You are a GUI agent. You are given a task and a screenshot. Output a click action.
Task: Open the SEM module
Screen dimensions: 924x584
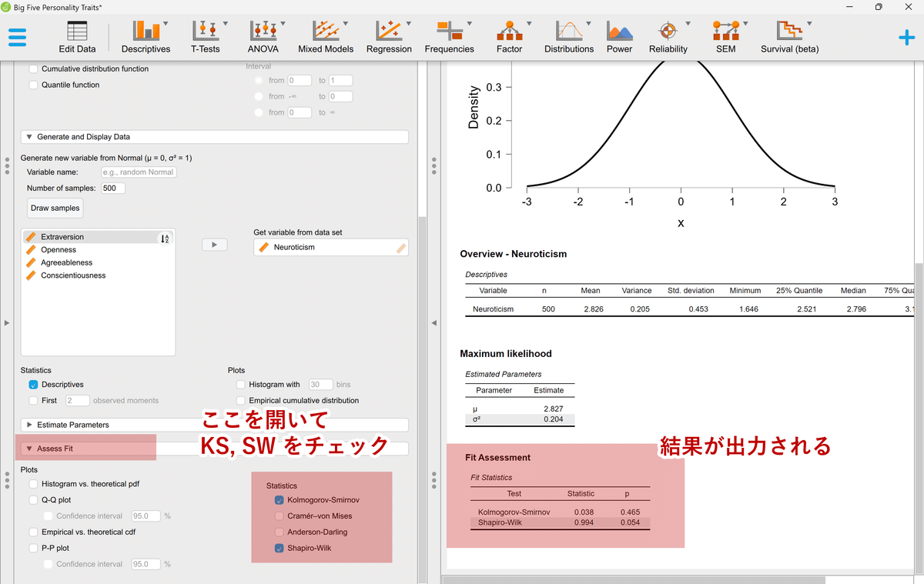(x=725, y=35)
